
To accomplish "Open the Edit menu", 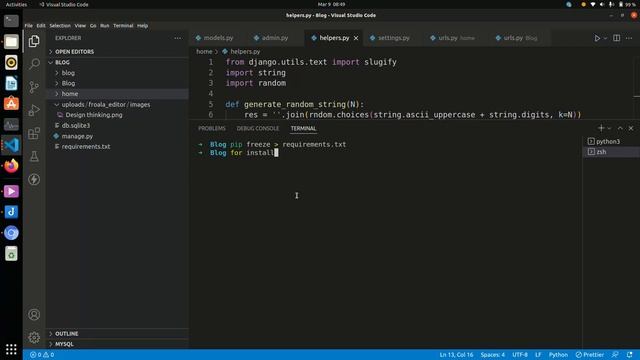I will tap(41, 25).
